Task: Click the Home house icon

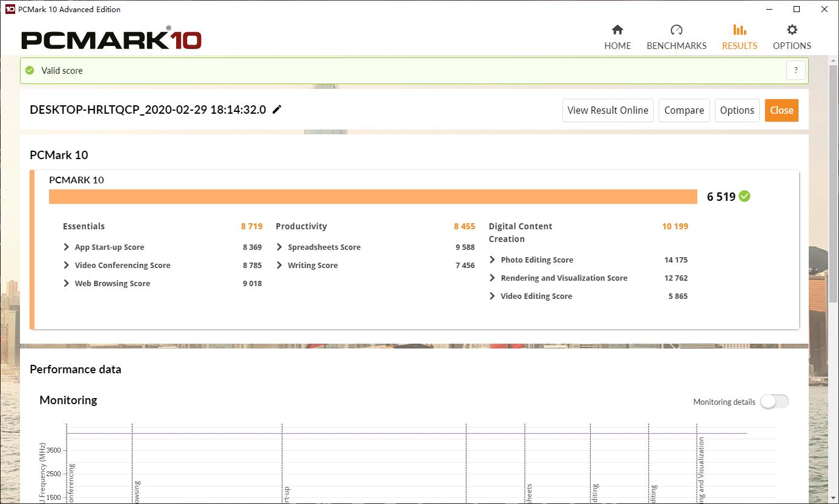Action: 617,30
